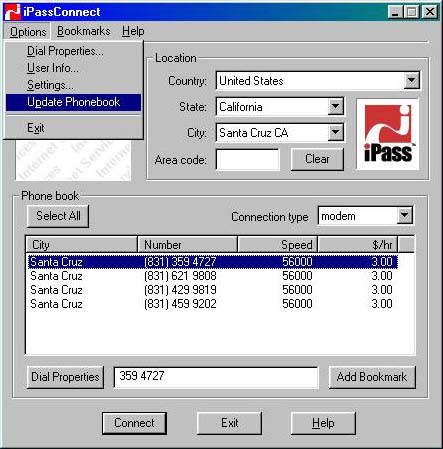Image resolution: width=443 pixels, height=449 pixels.
Task: Click the Connect button
Action: coord(134,423)
